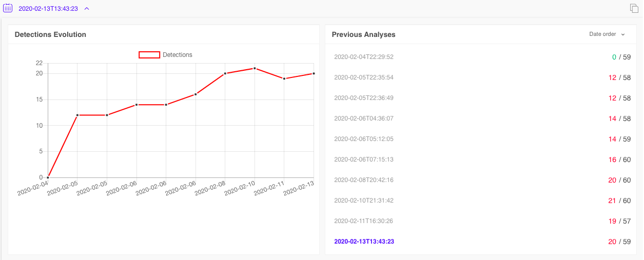Open the 2020-02-08T20:42:16 analysis
This screenshot has height=260, width=644.
(x=363, y=180)
